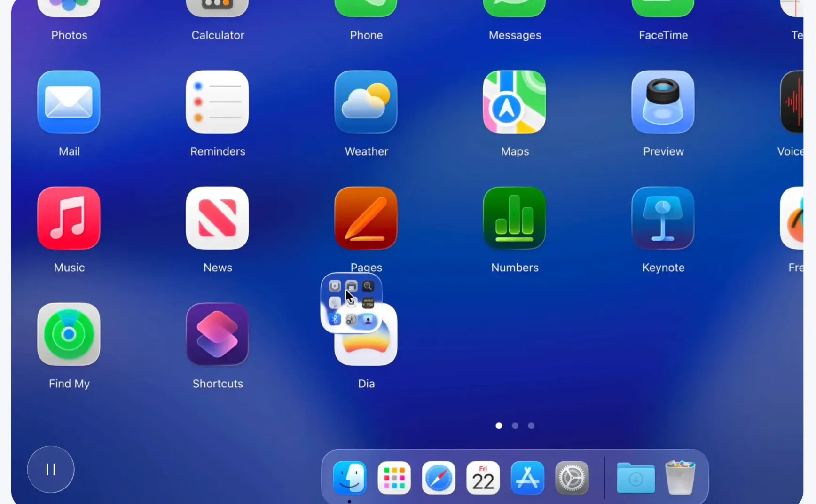
Task: Click the "Weather" label
Action: (366, 151)
